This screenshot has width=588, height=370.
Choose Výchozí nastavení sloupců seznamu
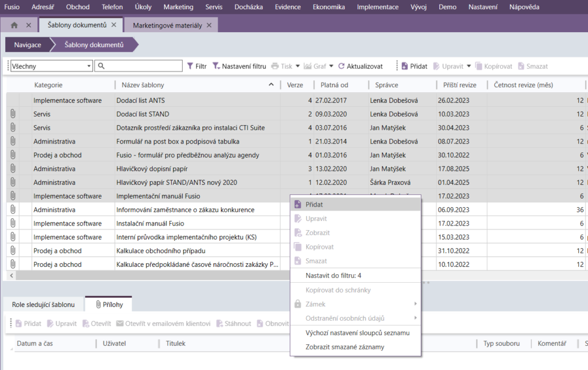[x=357, y=333]
